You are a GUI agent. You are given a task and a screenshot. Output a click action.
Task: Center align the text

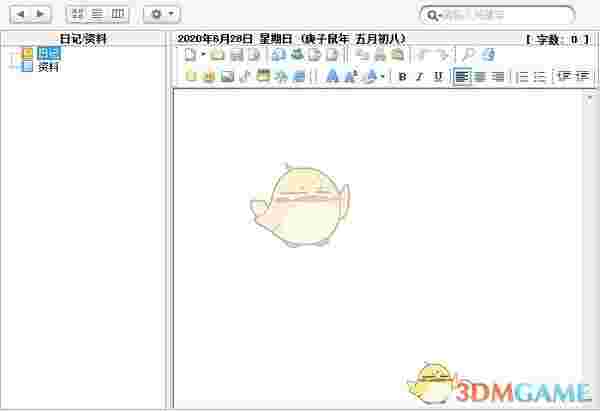click(480, 77)
